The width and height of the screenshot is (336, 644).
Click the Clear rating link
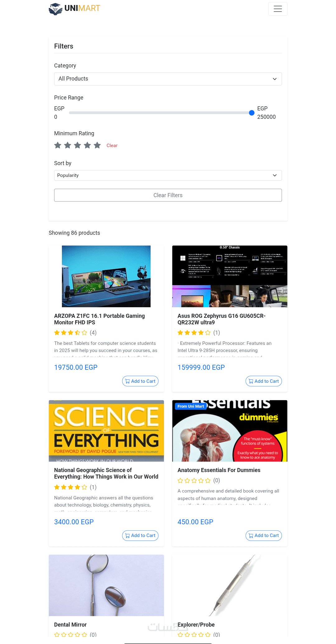coord(112,146)
